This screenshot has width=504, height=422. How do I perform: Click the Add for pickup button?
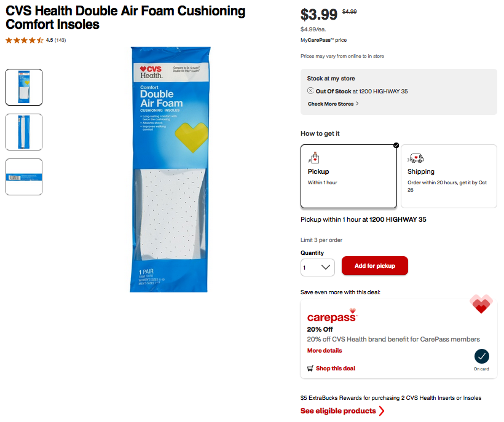pos(374,266)
